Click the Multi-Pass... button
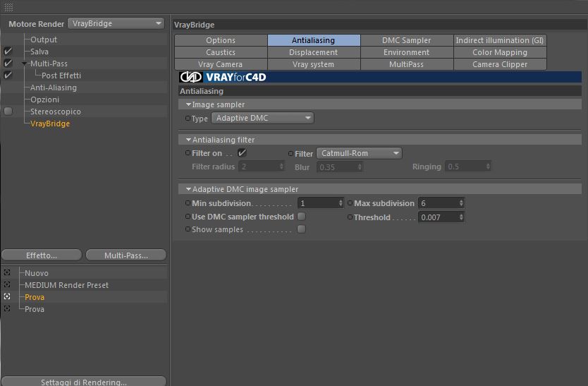Viewport: 588px width, 386px height. click(x=126, y=255)
